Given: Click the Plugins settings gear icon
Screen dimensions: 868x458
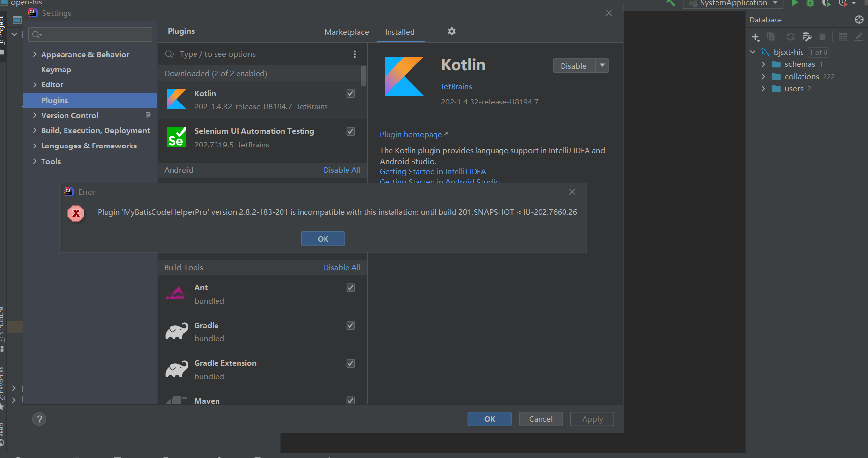Looking at the screenshot, I should pyautogui.click(x=452, y=31).
